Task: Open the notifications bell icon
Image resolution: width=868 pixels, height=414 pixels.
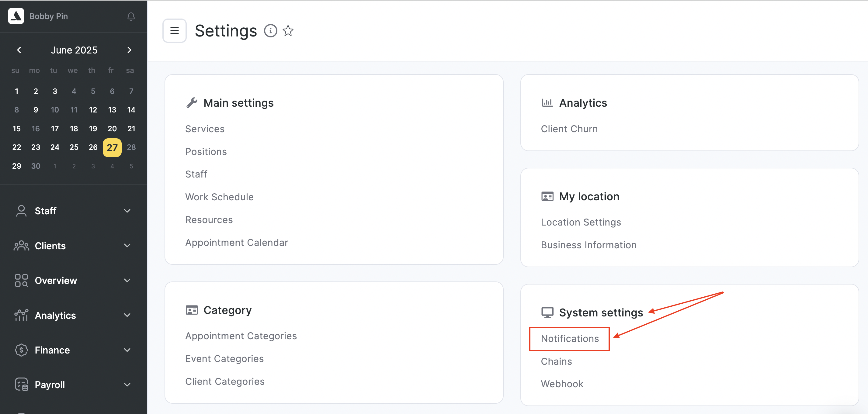Action: [x=131, y=16]
